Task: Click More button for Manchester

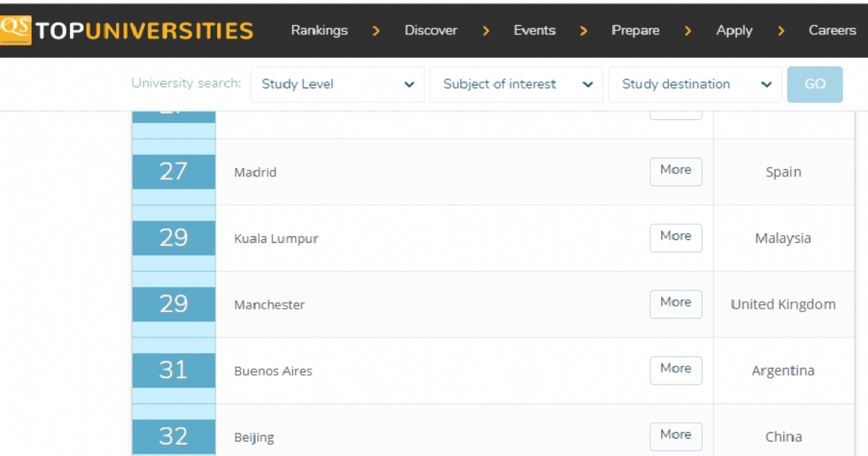Action: pyautogui.click(x=676, y=304)
